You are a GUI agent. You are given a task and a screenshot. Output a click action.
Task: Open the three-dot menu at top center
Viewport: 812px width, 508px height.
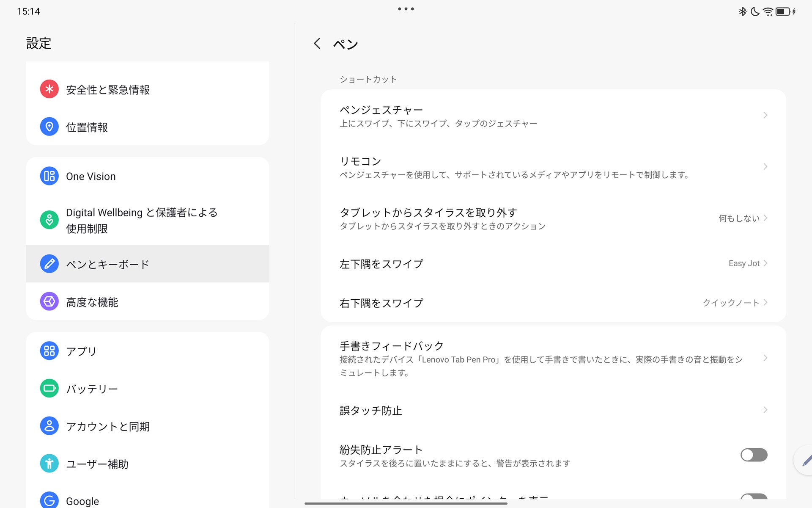[406, 8]
